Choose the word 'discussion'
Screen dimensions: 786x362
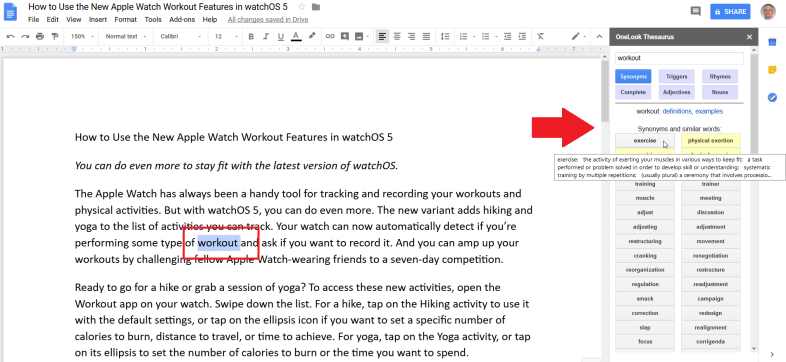[x=710, y=213]
